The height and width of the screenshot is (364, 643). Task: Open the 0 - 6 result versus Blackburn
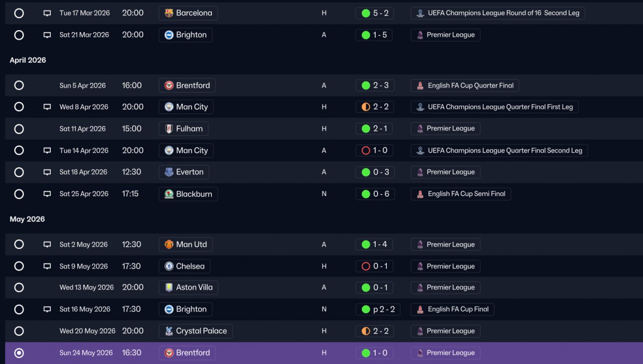coord(375,194)
